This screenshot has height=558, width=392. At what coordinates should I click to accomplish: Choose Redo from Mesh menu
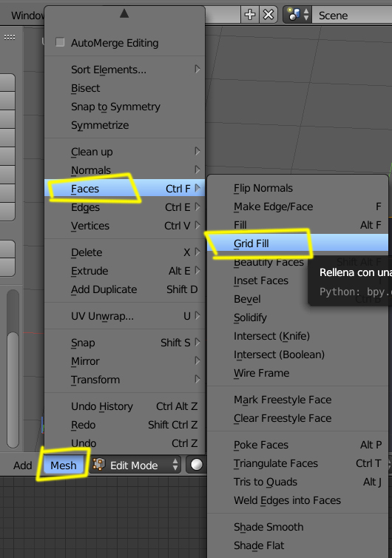124,425
